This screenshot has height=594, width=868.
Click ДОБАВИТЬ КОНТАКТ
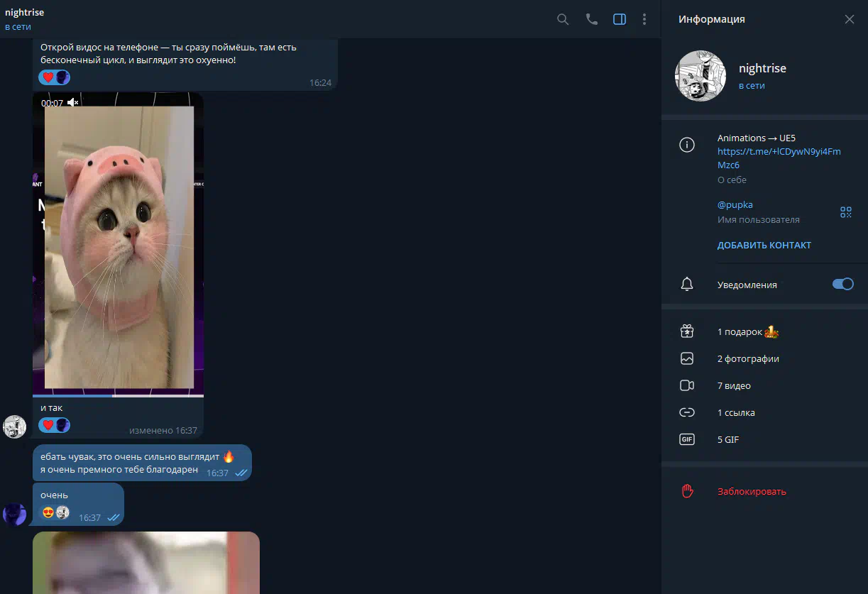[x=764, y=245]
